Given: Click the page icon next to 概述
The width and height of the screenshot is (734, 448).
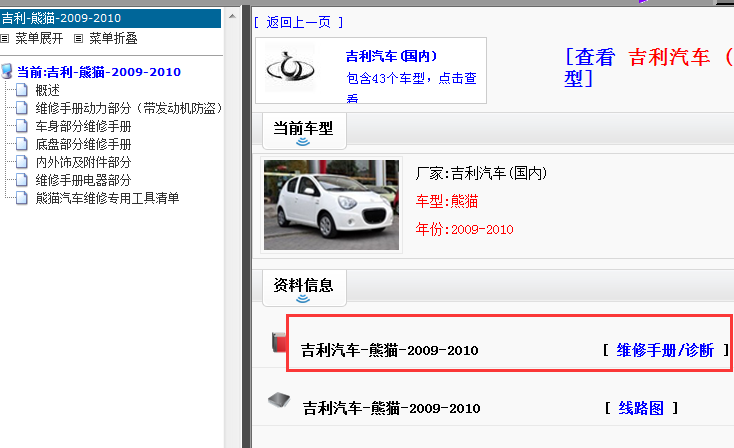Looking at the screenshot, I should [x=22, y=89].
